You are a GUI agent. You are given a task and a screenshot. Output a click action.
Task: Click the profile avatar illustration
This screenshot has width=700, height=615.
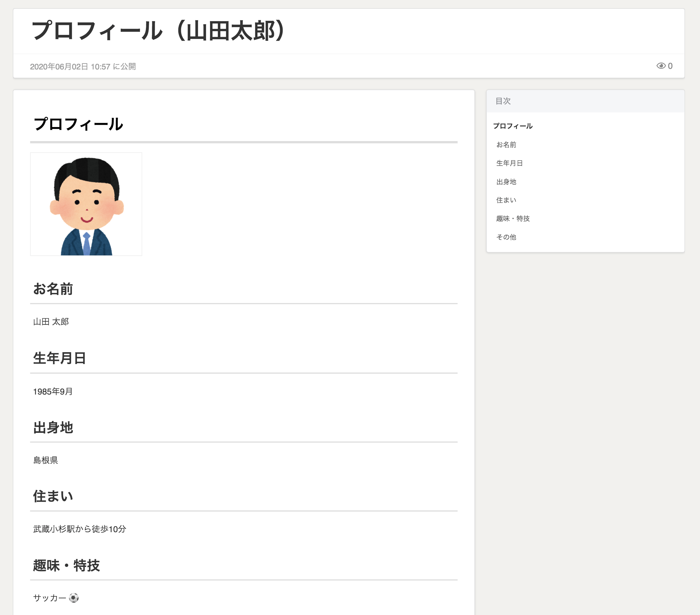[x=86, y=204]
